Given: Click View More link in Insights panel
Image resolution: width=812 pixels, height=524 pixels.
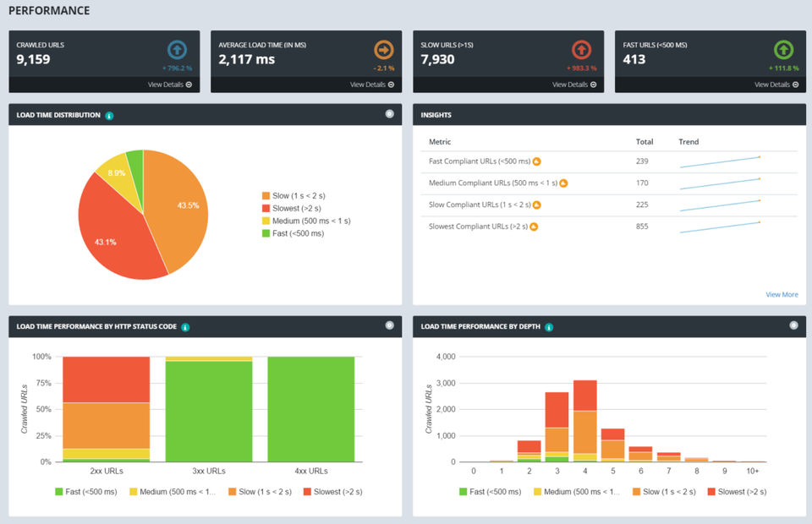Looking at the screenshot, I should 782,294.
